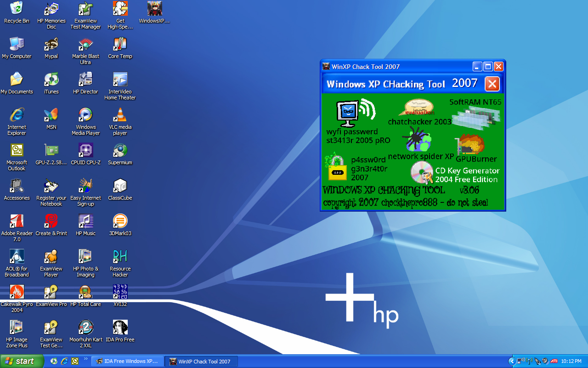Viewport: 588px width, 368px height.
Task: Expand the Quick Launch overflow chevron
Action: point(85,359)
